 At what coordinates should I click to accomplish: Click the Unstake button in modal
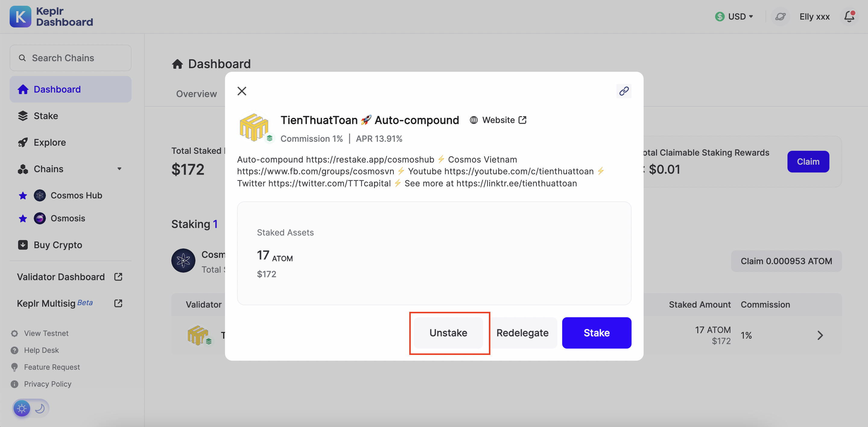(x=448, y=333)
